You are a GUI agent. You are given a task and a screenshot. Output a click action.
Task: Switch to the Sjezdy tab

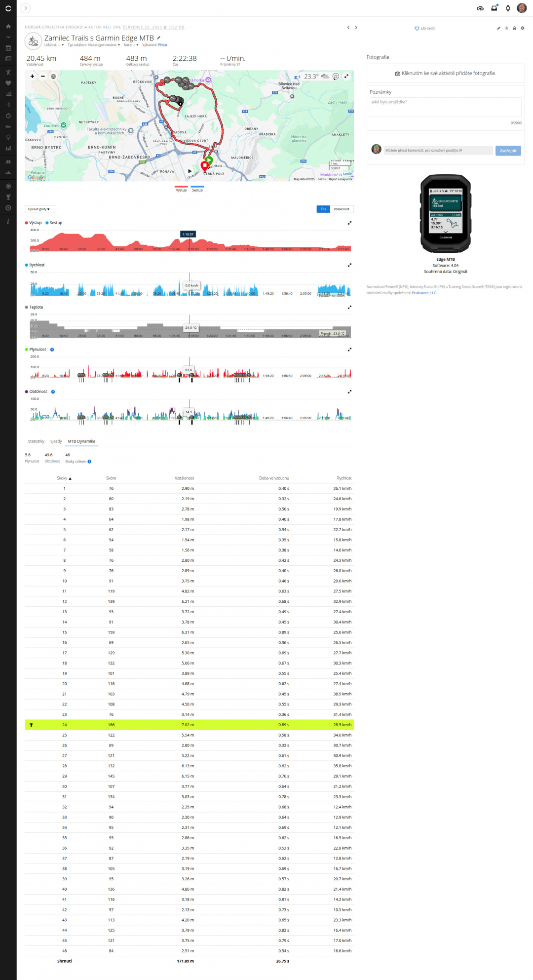click(x=56, y=441)
